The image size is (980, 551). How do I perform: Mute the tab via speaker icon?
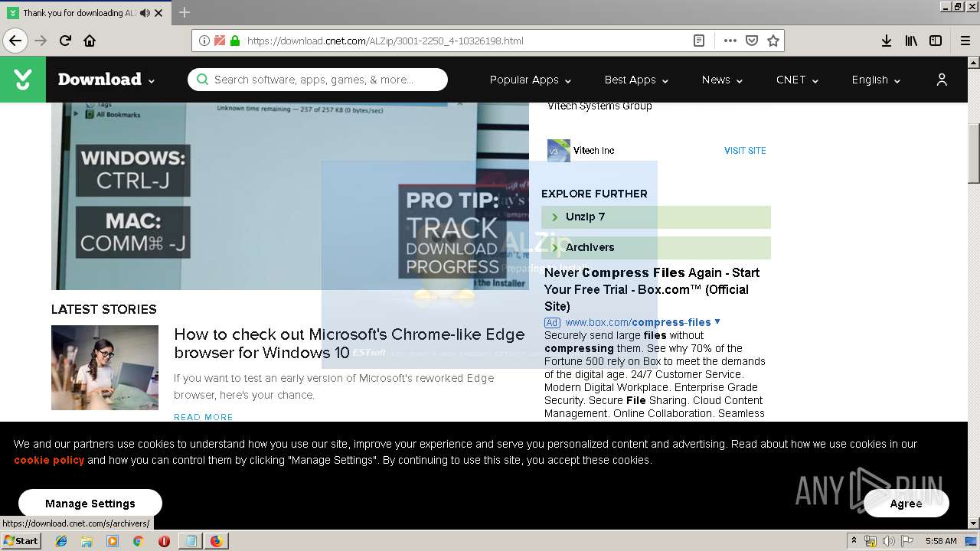click(145, 13)
